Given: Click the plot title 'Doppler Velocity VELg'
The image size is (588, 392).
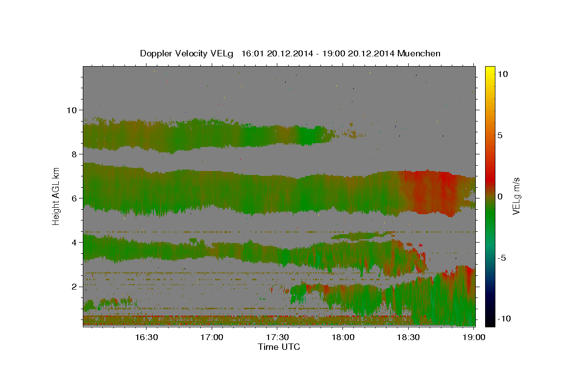Looking at the screenshot, I should coord(187,53).
